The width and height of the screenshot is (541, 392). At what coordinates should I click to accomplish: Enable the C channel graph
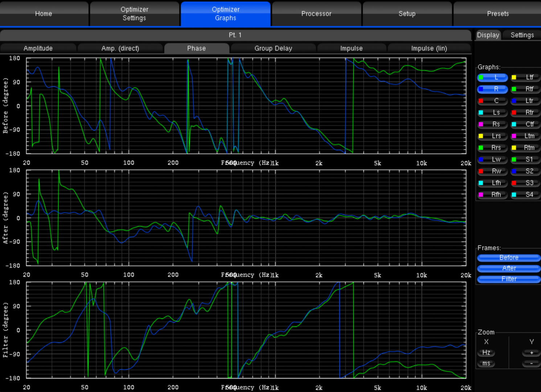click(492, 101)
